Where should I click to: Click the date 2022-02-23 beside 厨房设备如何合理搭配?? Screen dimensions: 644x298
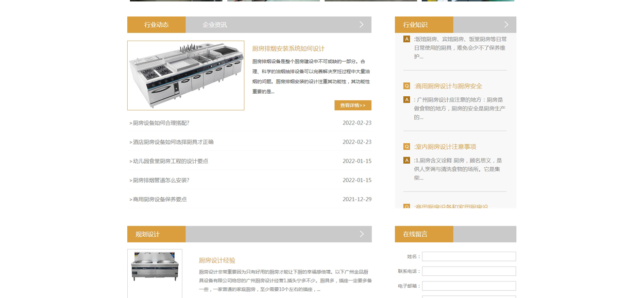(357, 123)
